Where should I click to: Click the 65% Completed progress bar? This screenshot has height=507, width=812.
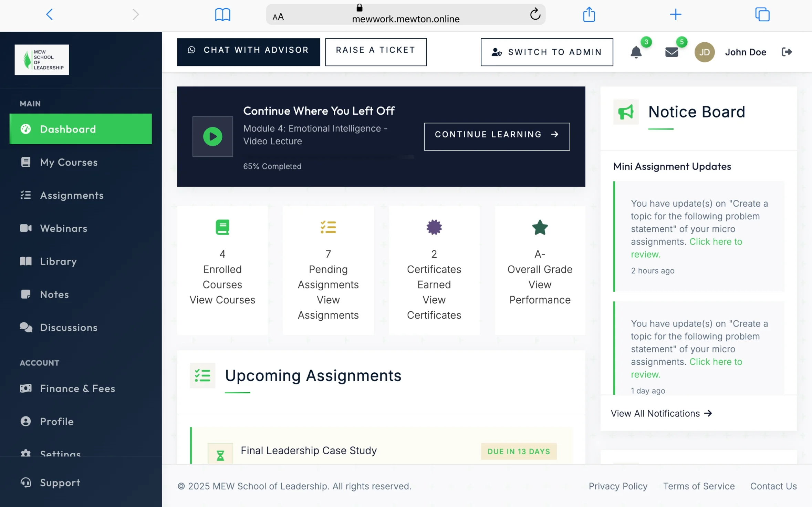point(327,157)
